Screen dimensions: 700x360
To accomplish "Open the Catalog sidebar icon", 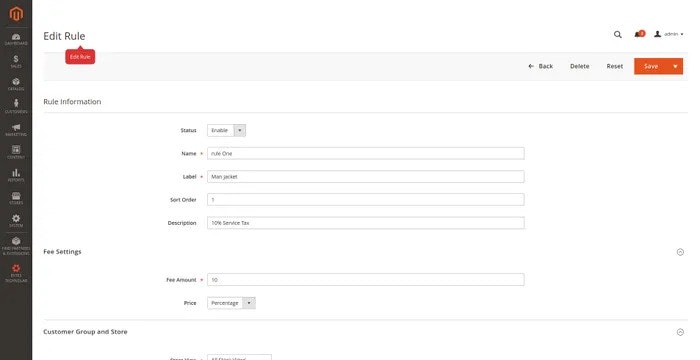I will coord(16,84).
